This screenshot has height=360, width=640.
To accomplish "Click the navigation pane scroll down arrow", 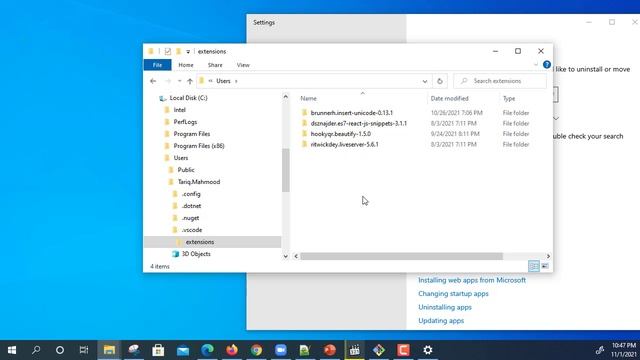I will click(286, 256).
